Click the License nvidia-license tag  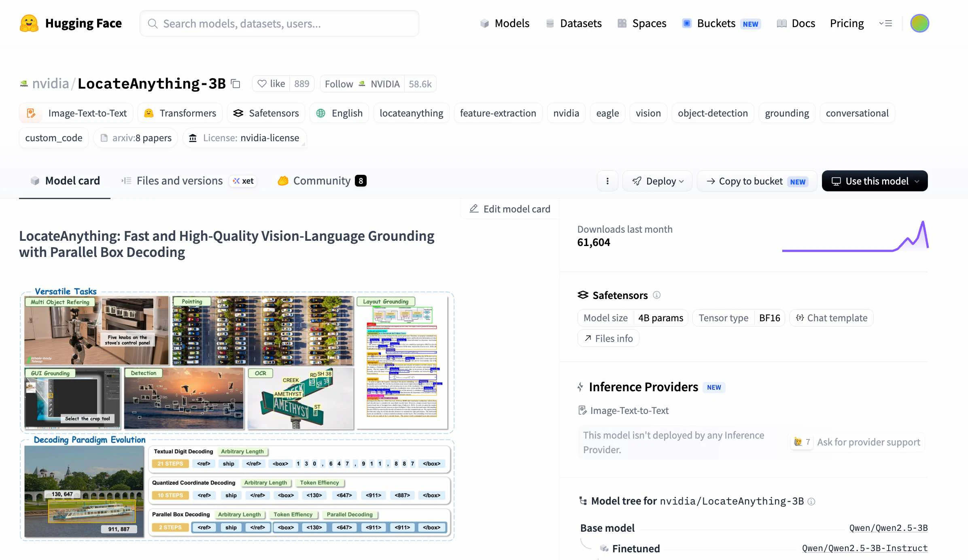(x=244, y=138)
